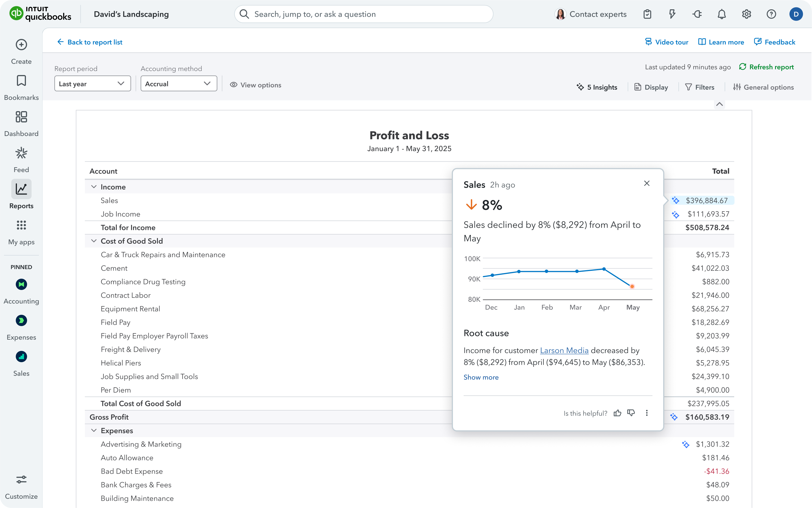Open Filters report option

[x=700, y=87]
